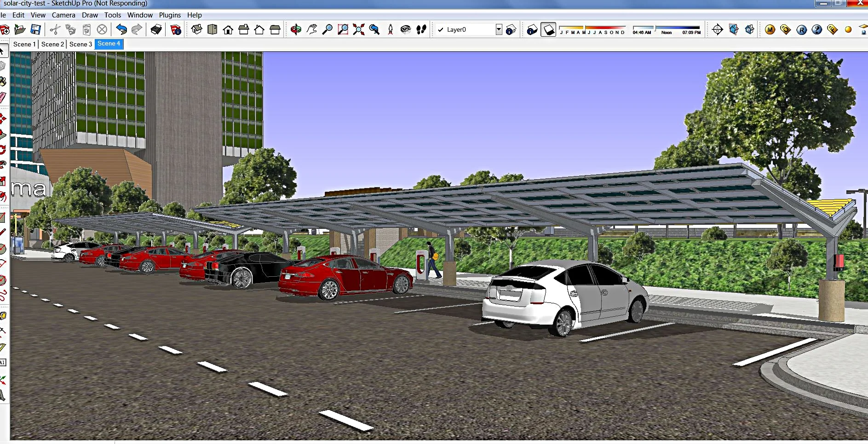Image resolution: width=868 pixels, height=444 pixels.
Task: Switch to Back view outlined house icon
Action: coord(259,30)
